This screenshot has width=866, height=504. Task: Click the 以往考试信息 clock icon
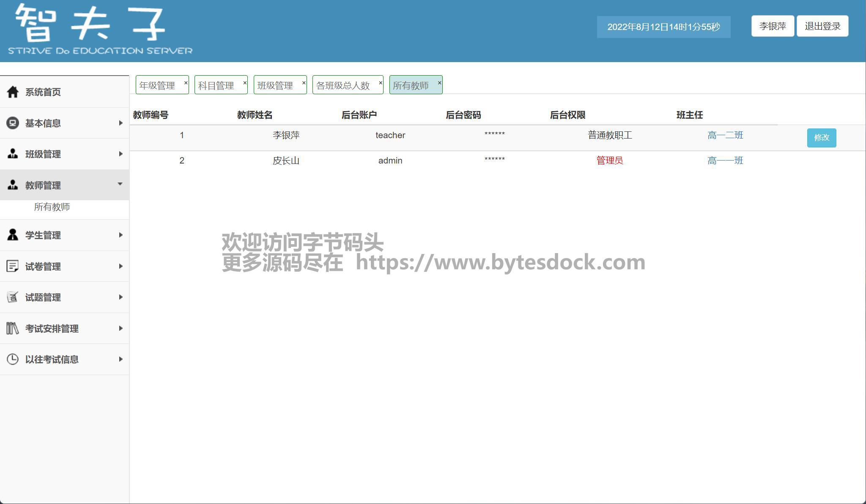13,359
